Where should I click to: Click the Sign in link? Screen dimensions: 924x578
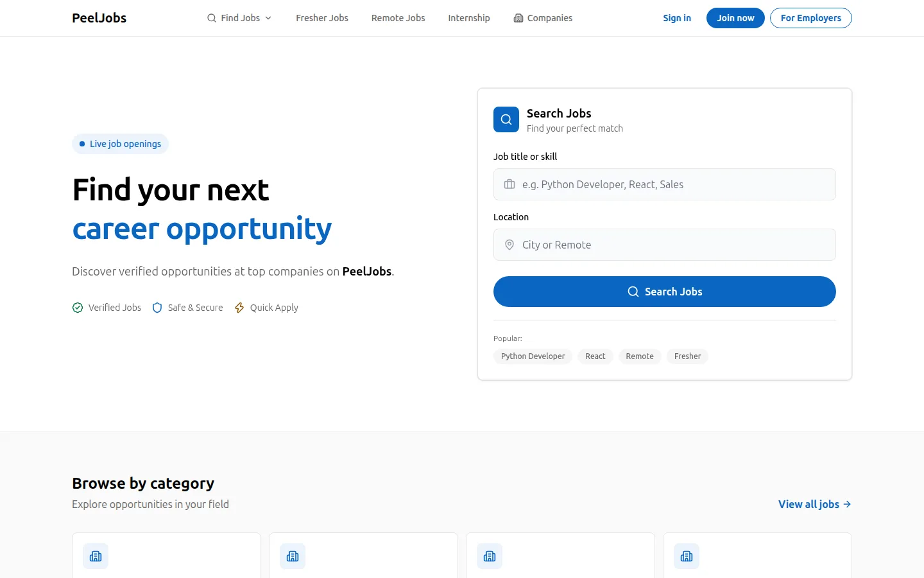(677, 18)
